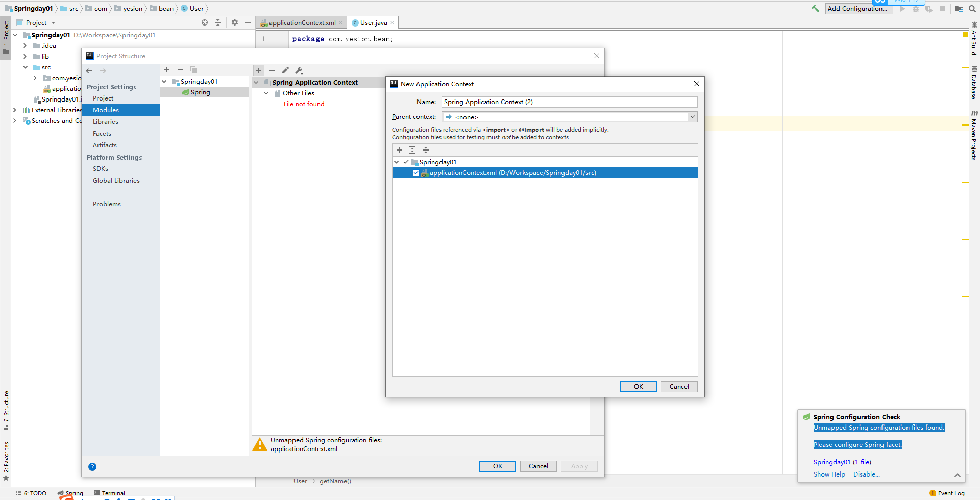Expand the lib folder in Project tree
This screenshot has height=500, width=980.
point(25,57)
